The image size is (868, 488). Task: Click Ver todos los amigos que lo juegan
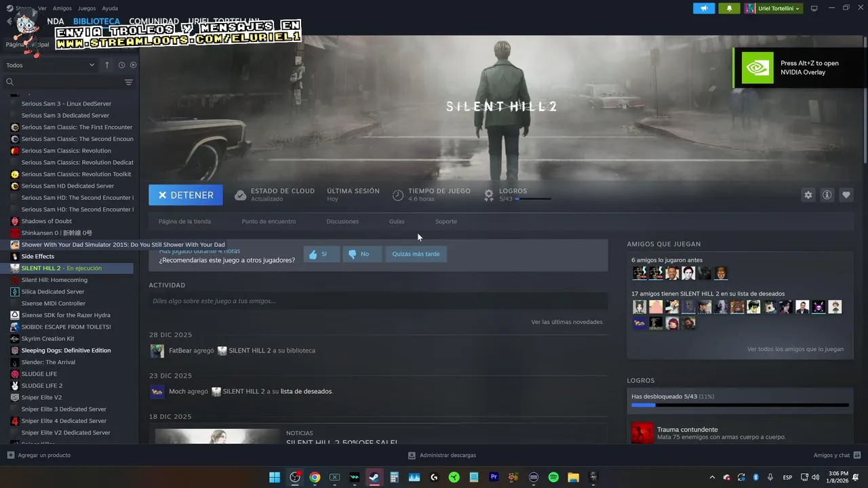coord(795,349)
